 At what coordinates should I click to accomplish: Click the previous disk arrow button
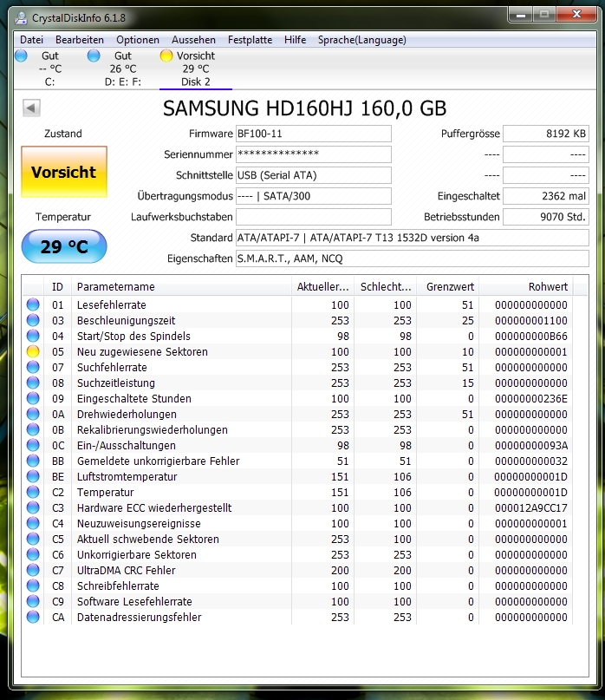click(x=31, y=108)
